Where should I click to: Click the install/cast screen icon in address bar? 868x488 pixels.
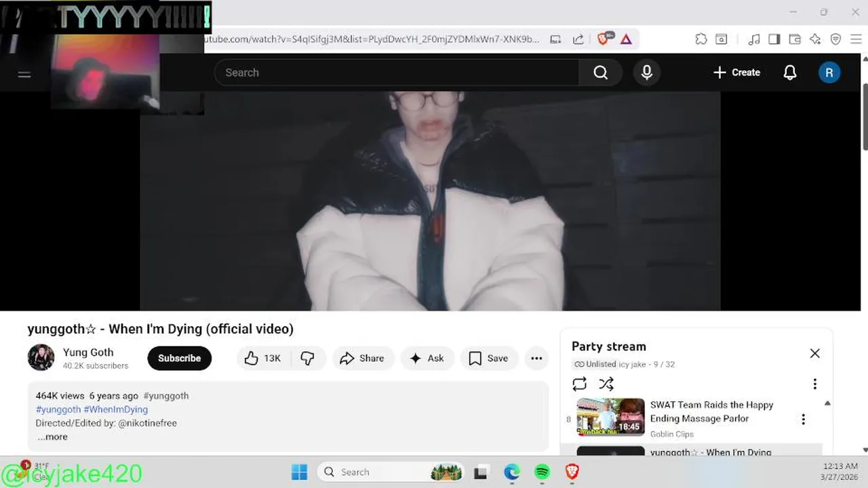[555, 39]
